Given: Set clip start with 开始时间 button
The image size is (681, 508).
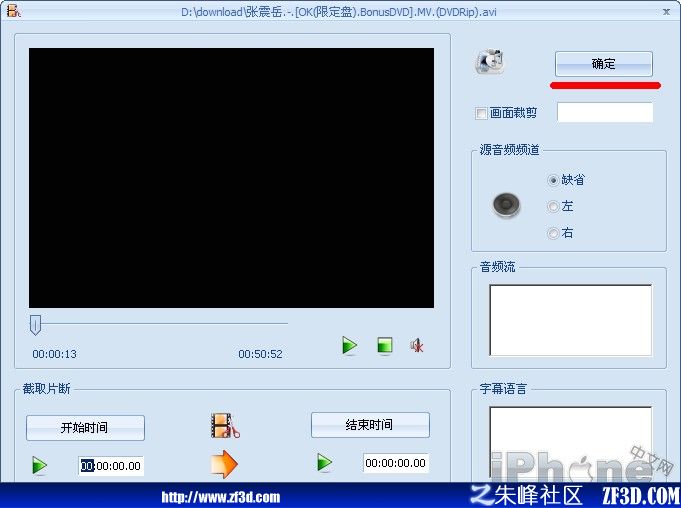Looking at the screenshot, I should (85, 428).
